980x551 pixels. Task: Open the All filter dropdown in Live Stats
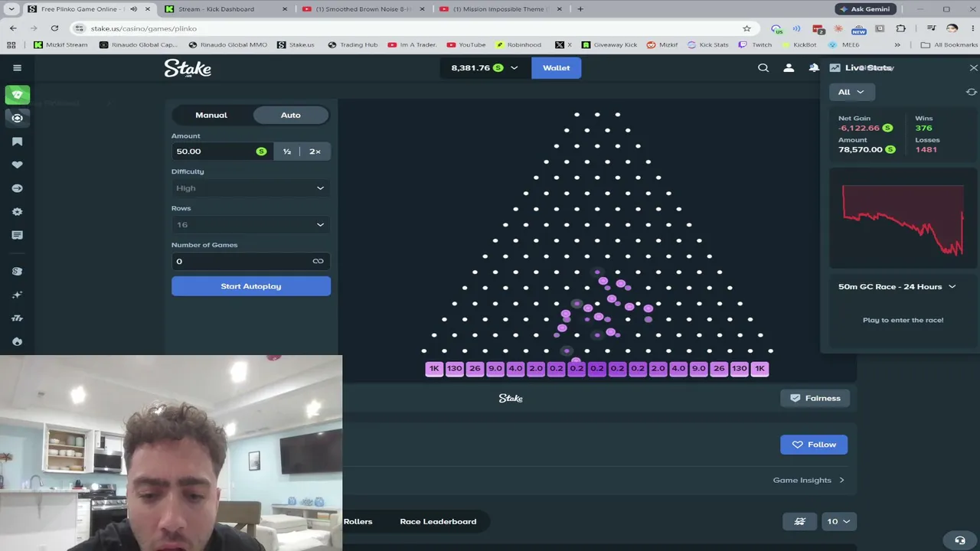(851, 92)
